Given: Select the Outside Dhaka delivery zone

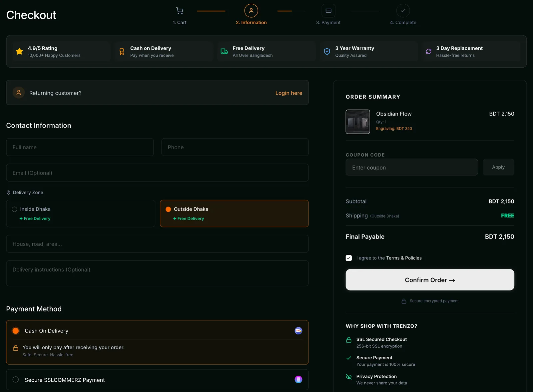Looking at the screenshot, I should (x=234, y=213).
